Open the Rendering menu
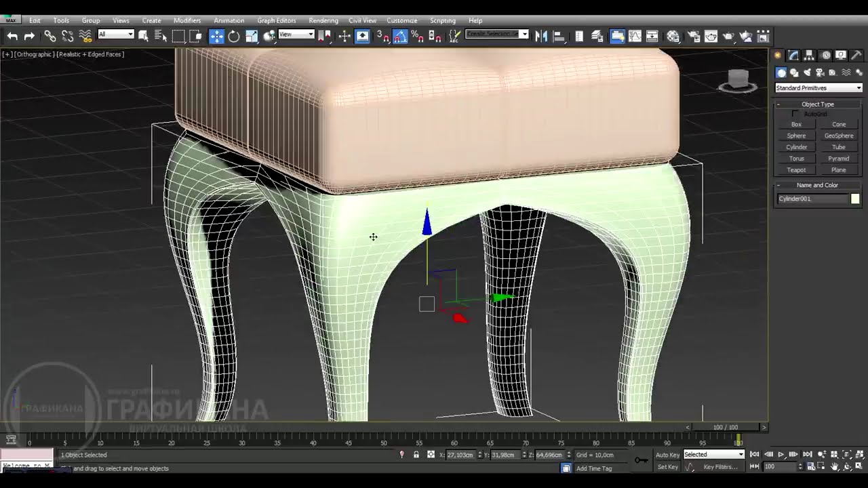 (323, 20)
